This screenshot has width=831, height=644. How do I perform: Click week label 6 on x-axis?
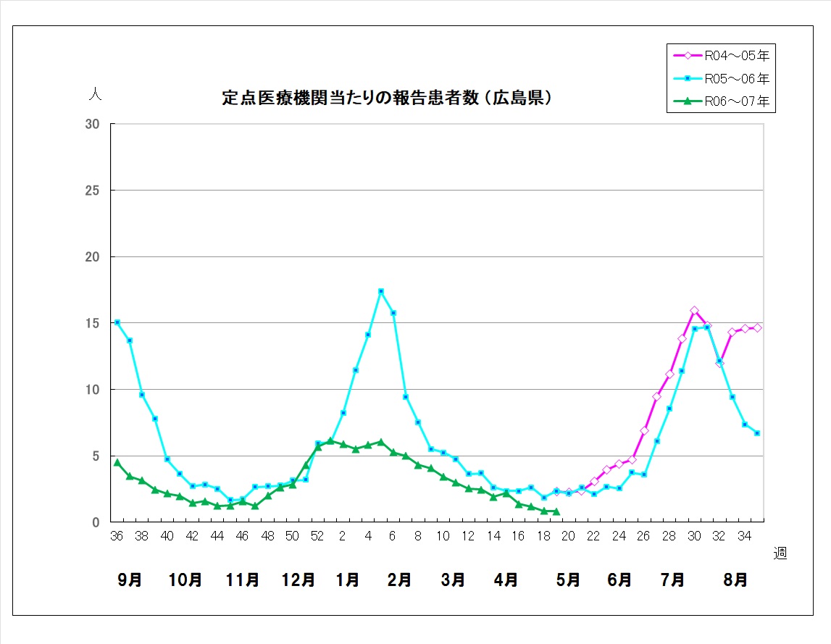(392, 536)
